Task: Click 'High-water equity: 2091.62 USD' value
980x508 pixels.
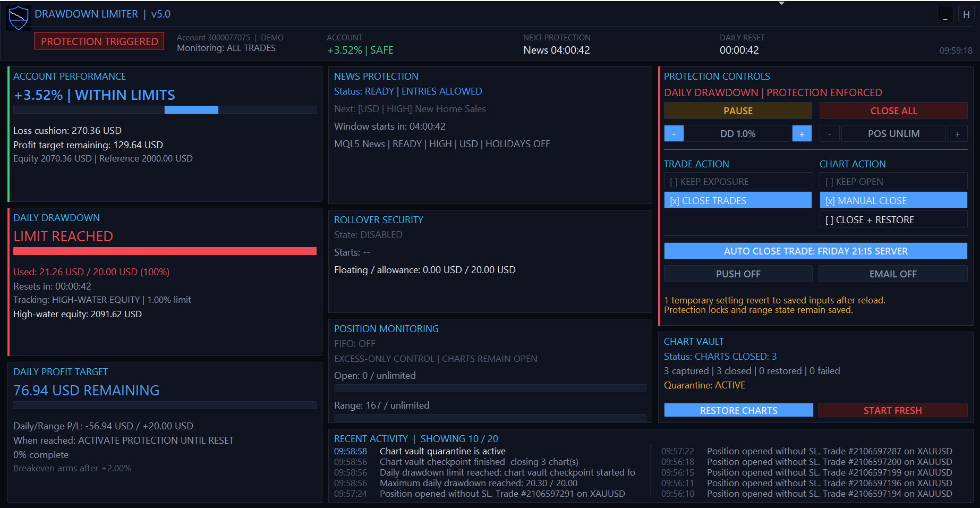Action: [x=78, y=314]
